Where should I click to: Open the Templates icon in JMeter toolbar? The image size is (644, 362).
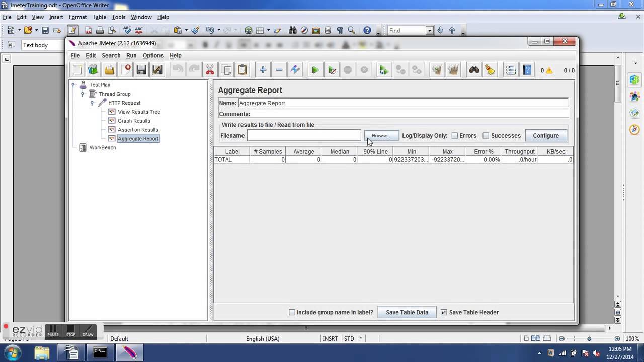[93, 70]
